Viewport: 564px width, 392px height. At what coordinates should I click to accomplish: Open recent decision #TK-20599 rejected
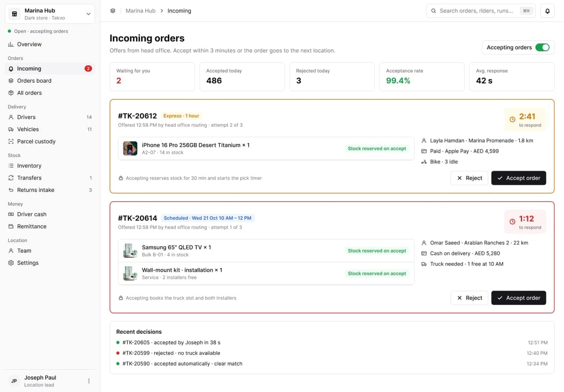(332, 353)
